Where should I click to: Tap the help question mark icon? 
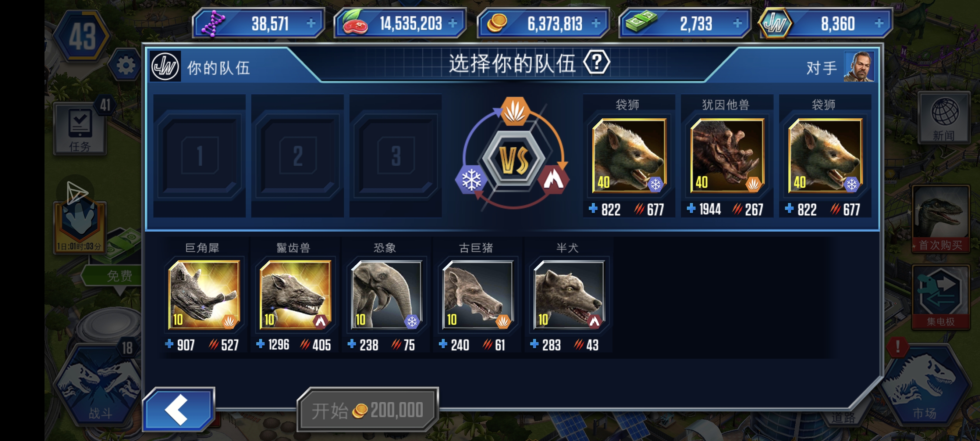tap(597, 62)
